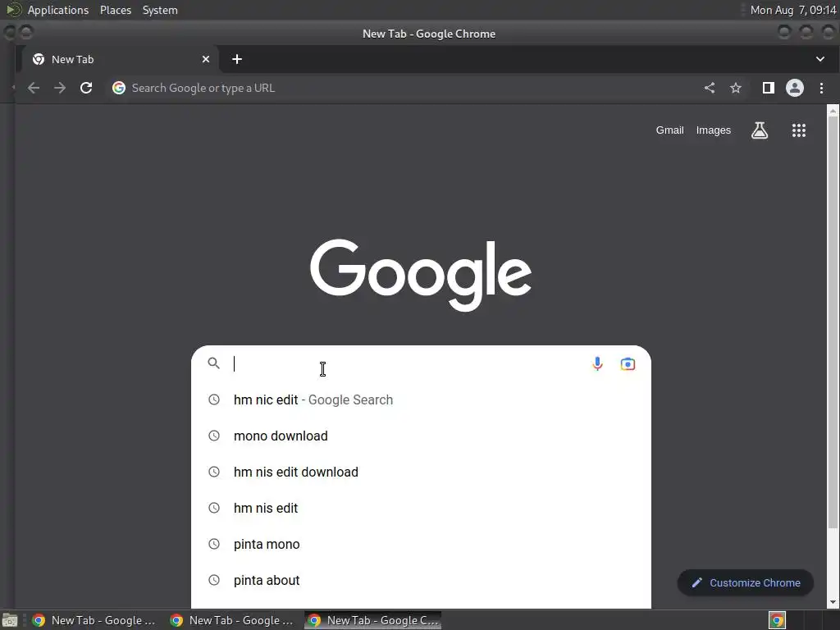This screenshot has height=630, width=840.
Task: Select the New Tab browser tab
Action: click(x=120, y=59)
